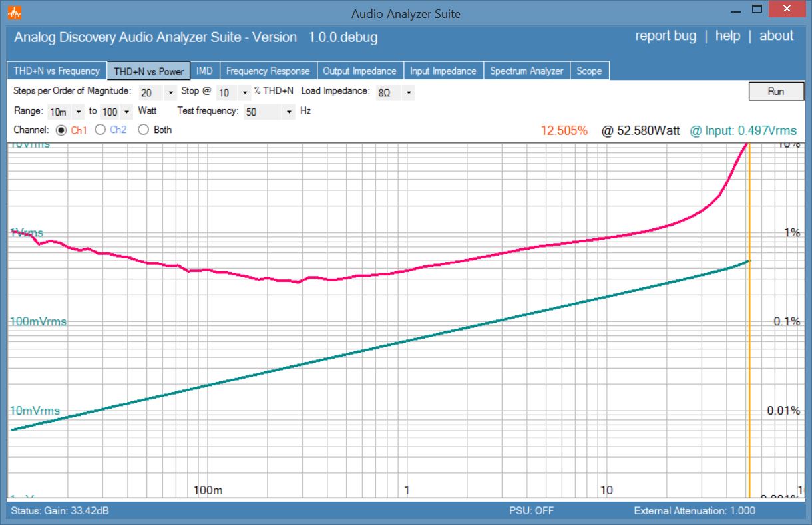Viewport: 812px width, 525px height.
Task: Click the Audio Analyzer app icon in title bar
Action: click(15, 13)
